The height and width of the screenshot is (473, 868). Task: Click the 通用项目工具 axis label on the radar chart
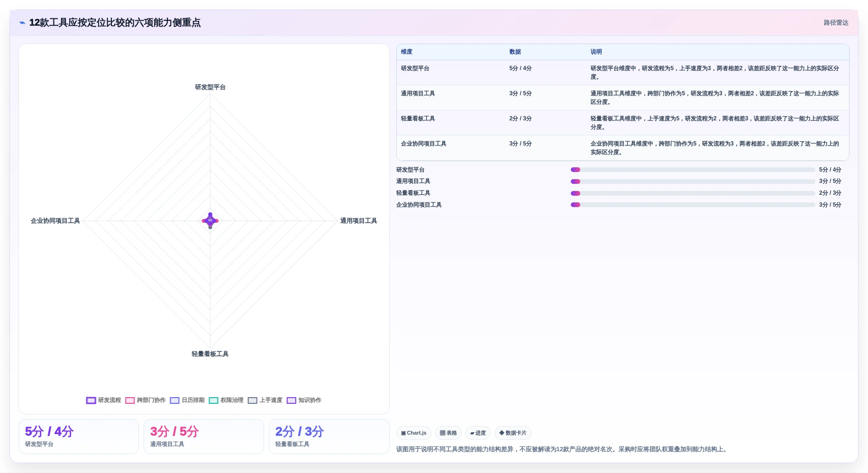tap(359, 221)
